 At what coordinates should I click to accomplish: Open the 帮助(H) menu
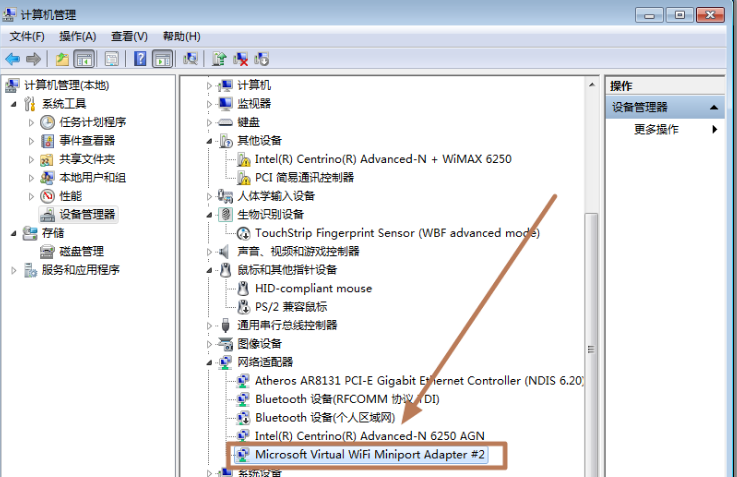(x=181, y=36)
